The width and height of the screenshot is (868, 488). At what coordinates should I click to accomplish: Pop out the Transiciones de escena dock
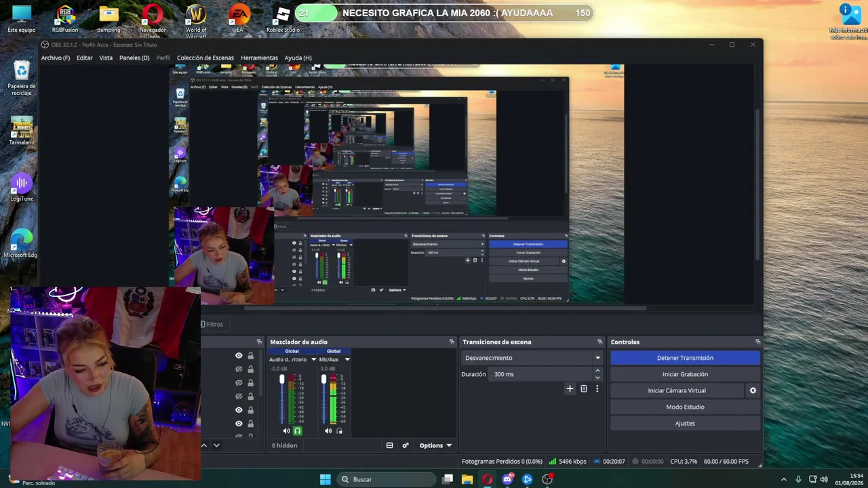click(x=599, y=342)
